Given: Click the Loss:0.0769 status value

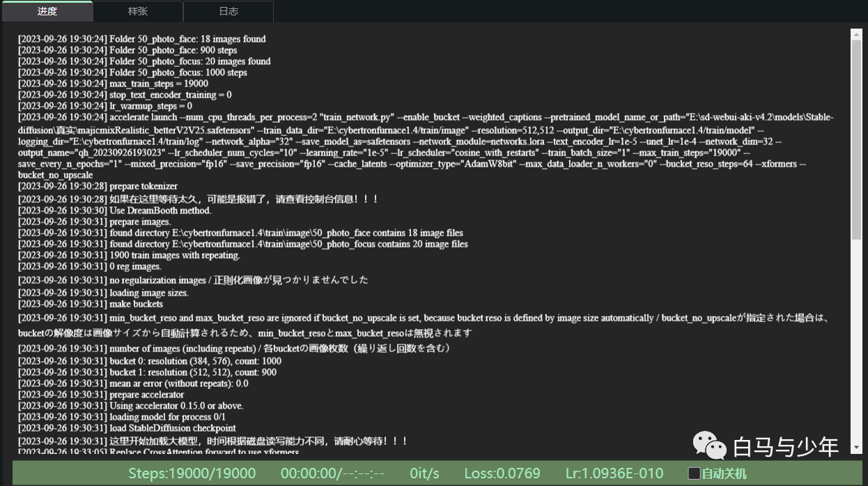Looking at the screenshot, I should pos(502,473).
